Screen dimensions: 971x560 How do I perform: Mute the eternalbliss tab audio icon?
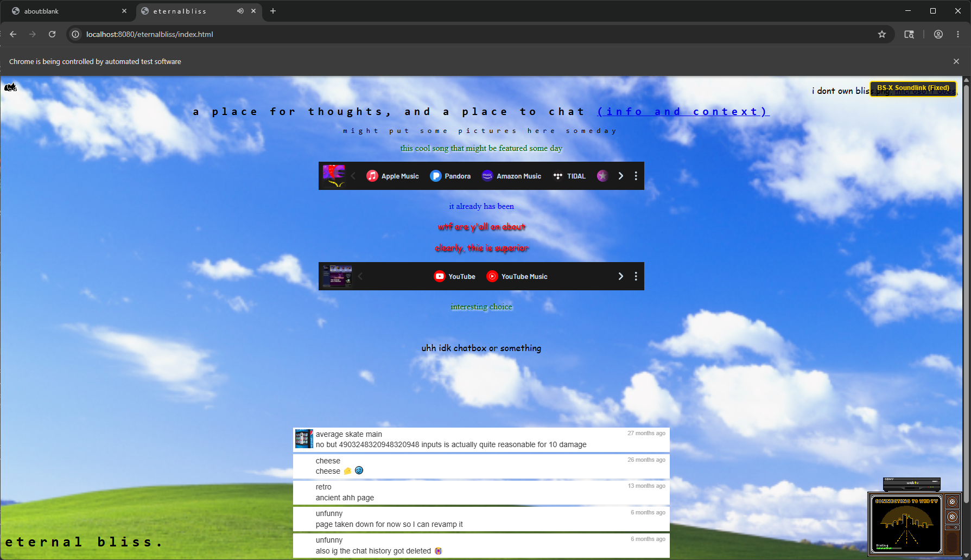click(240, 11)
